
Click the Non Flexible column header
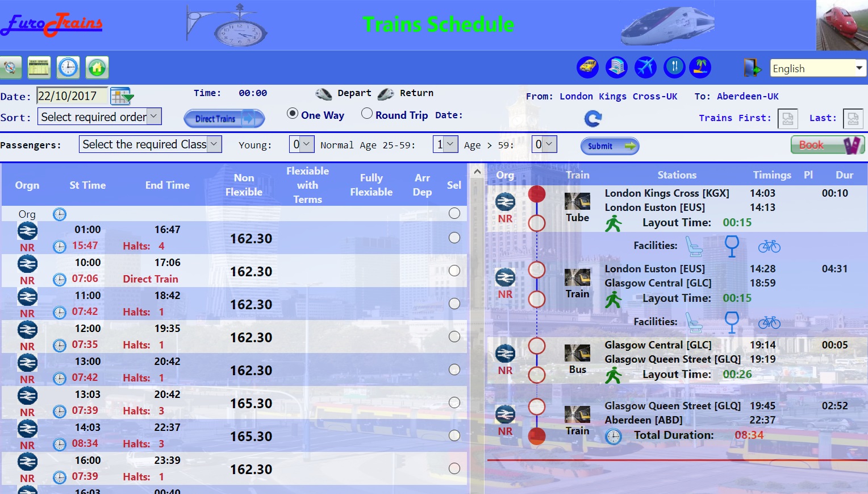pyautogui.click(x=244, y=185)
